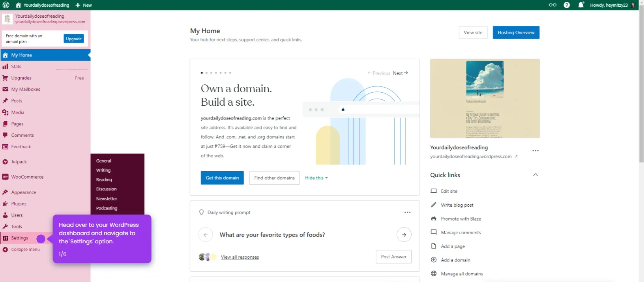Click the Feedback form icon
Viewport: 644px width, 282px height.
(5, 147)
